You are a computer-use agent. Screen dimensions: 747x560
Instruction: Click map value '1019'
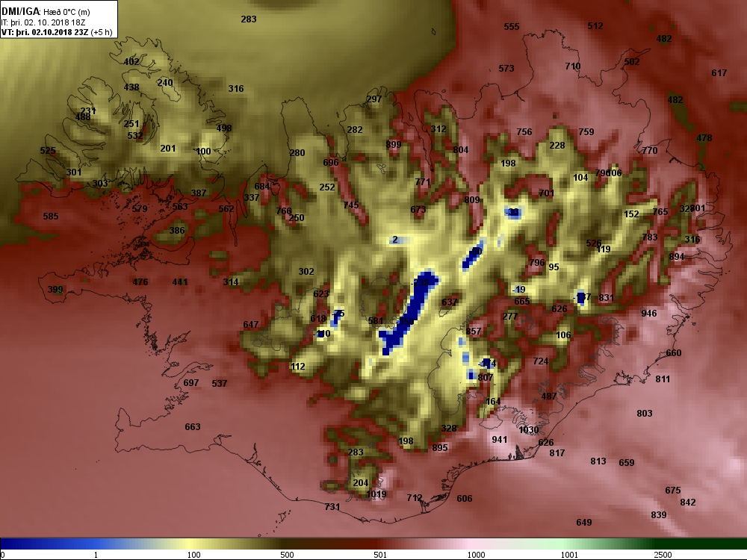pyautogui.click(x=376, y=494)
